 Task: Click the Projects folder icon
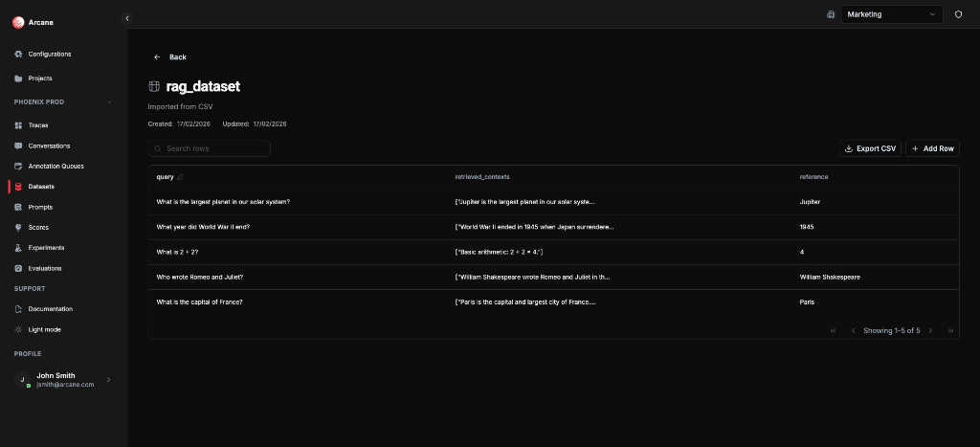(x=18, y=78)
